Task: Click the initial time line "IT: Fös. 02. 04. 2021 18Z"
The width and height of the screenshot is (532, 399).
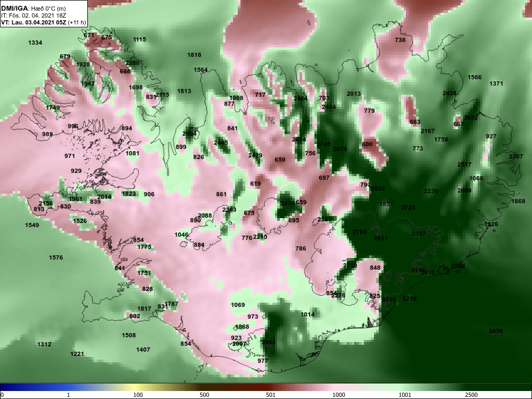Action: [x=33, y=15]
